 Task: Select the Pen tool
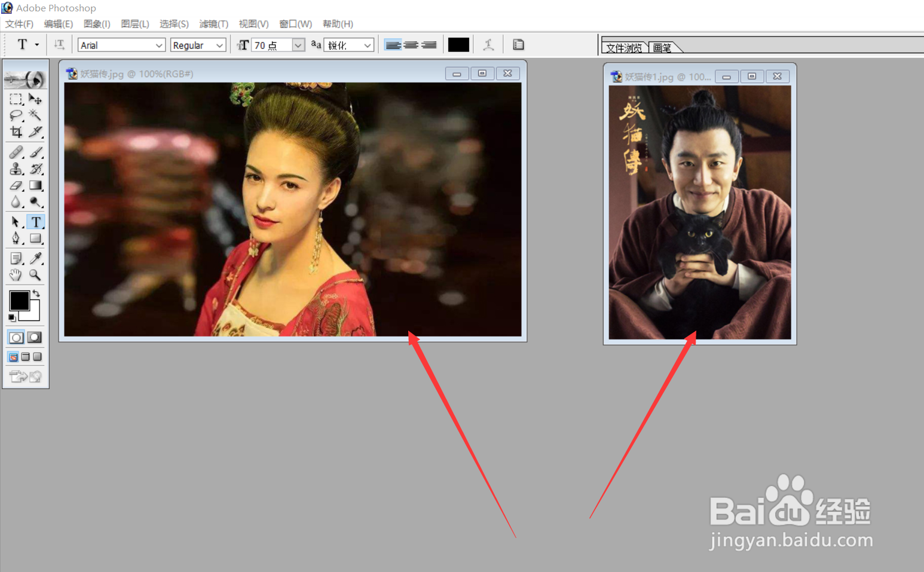coord(16,238)
